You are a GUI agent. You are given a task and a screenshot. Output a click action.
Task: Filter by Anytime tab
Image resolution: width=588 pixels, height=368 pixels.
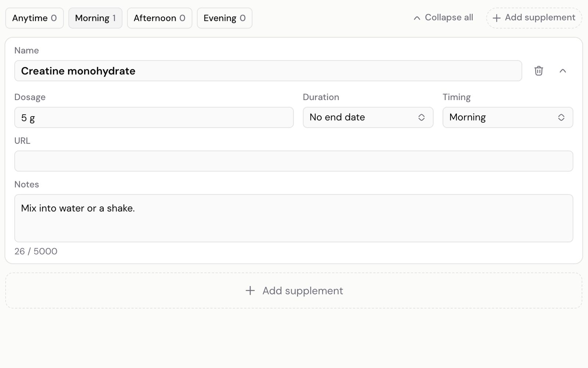point(35,18)
